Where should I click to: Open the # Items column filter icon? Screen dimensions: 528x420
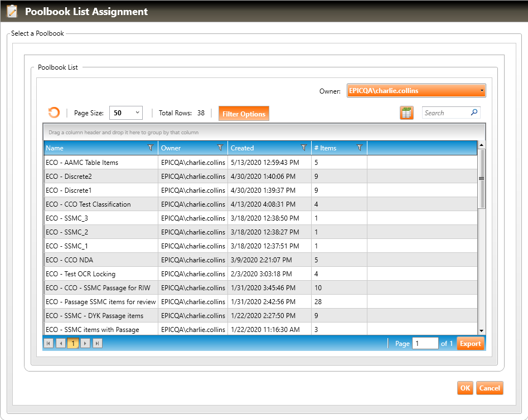(x=360, y=148)
